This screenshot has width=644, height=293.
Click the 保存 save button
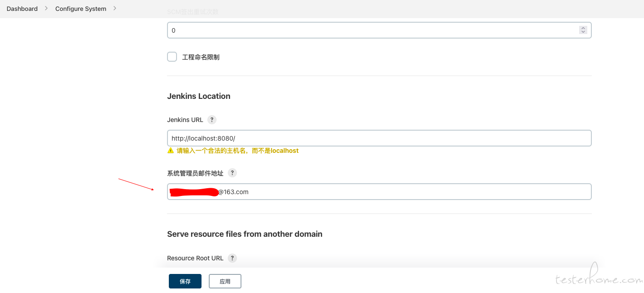[x=185, y=281]
